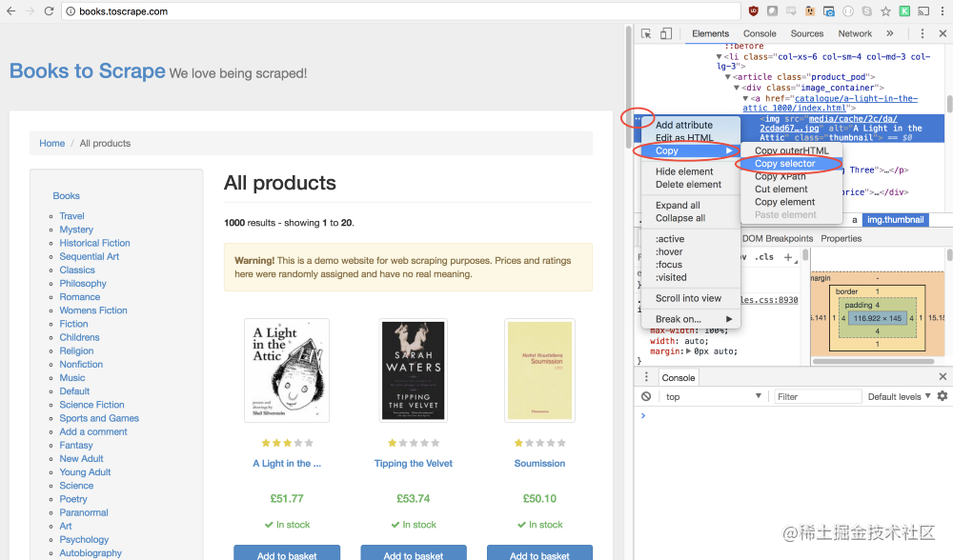Open the Properties tab
Screen dimensions: 953x560
(x=841, y=238)
